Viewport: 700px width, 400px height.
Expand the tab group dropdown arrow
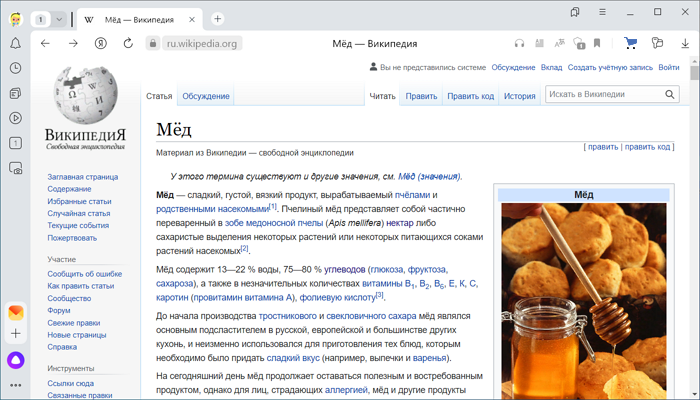pos(59,20)
